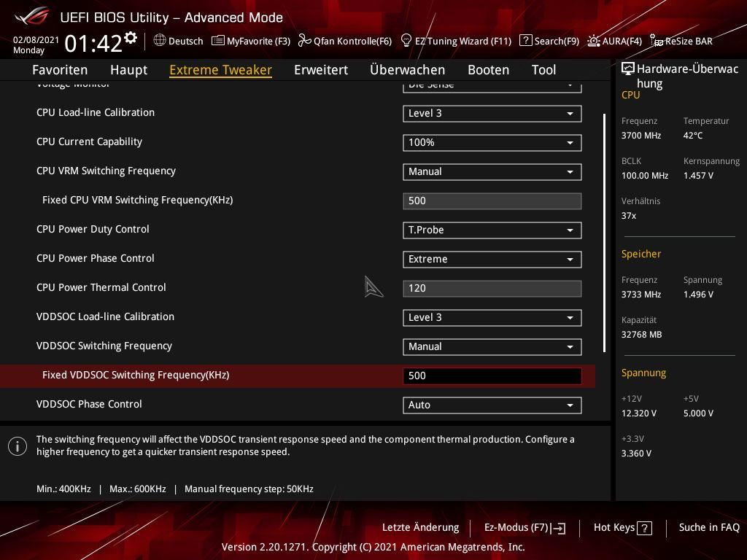Screen dimensions: 747x560
Task: Open Deutsch language selector
Action: 178,41
